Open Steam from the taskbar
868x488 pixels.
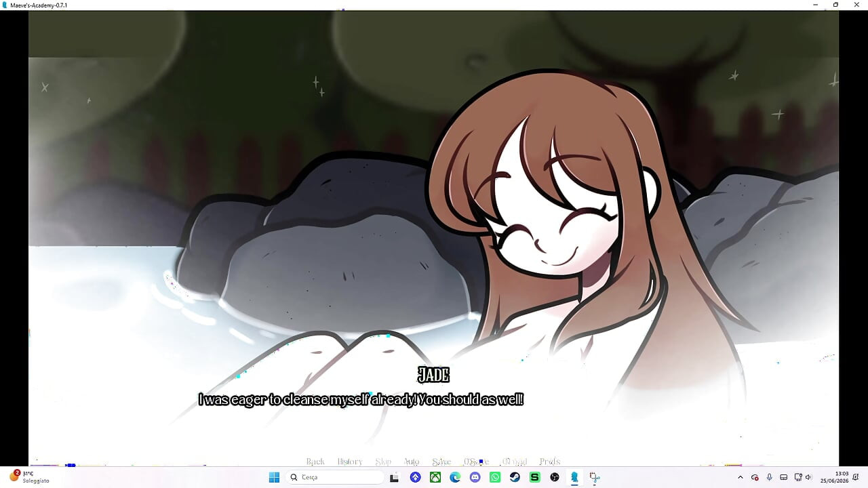point(515,477)
